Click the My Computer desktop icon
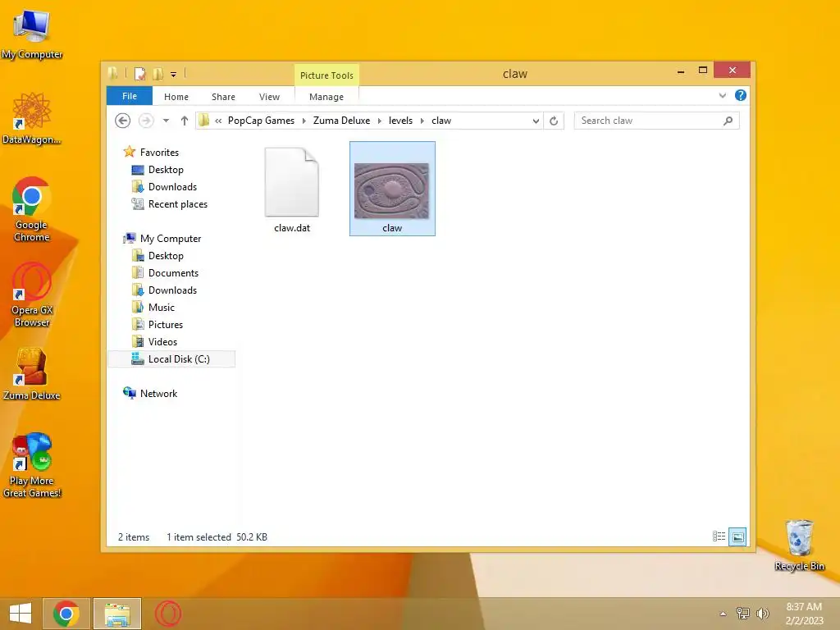This screenshot has height=630, width=840. pos(32,34)
